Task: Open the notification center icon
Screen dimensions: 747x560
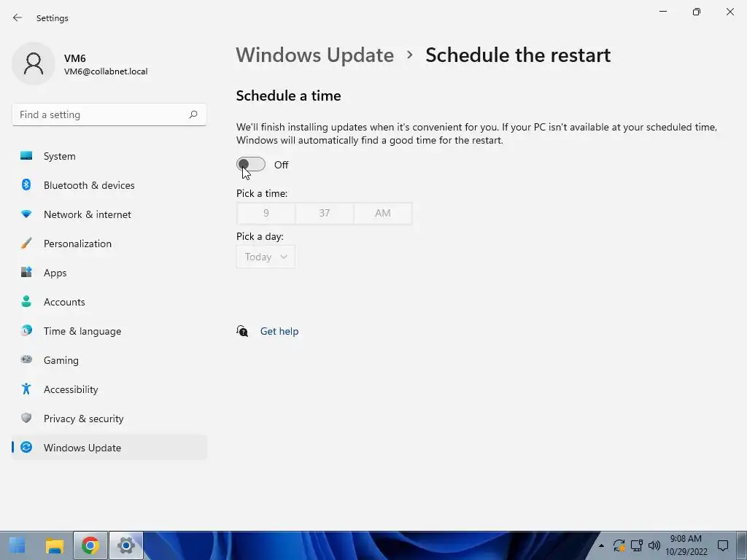Action: point(723,545)
